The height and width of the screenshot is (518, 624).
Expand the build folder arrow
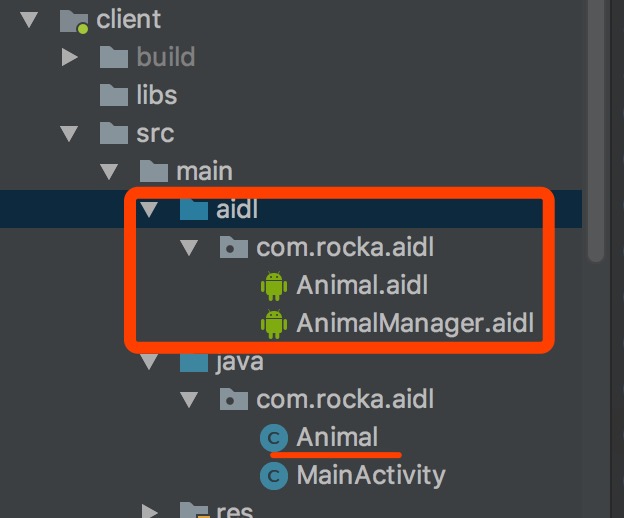pyautogui.click(x=70, y=57)
